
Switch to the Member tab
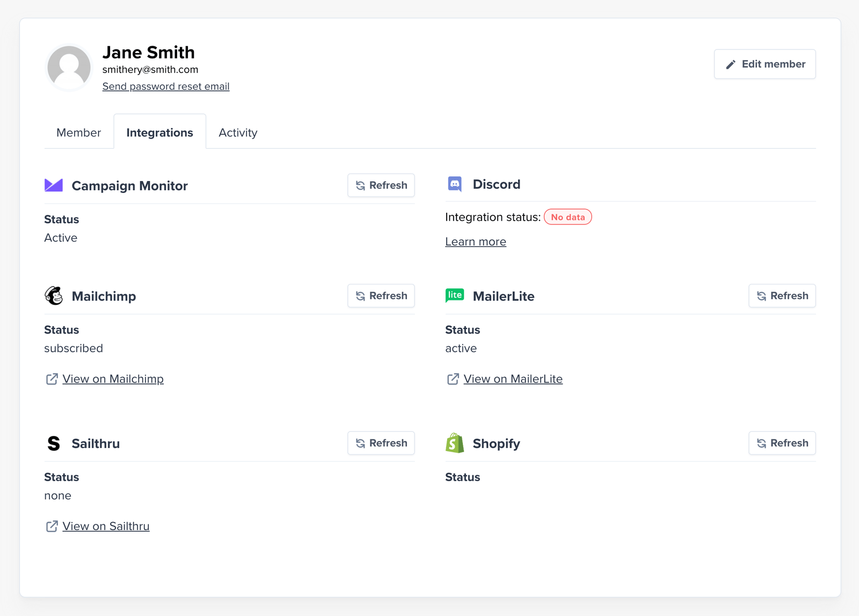(x=78, y=132)
